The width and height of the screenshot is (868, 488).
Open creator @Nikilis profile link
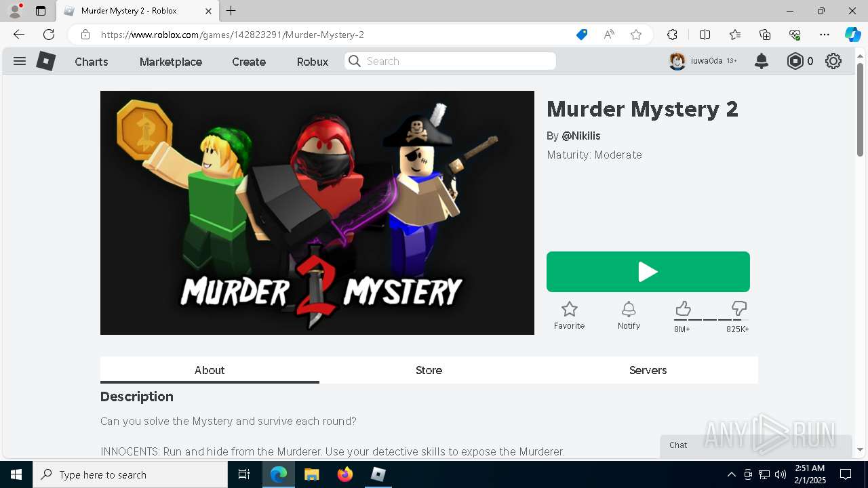pyautogui.click(x=581, y=136)
